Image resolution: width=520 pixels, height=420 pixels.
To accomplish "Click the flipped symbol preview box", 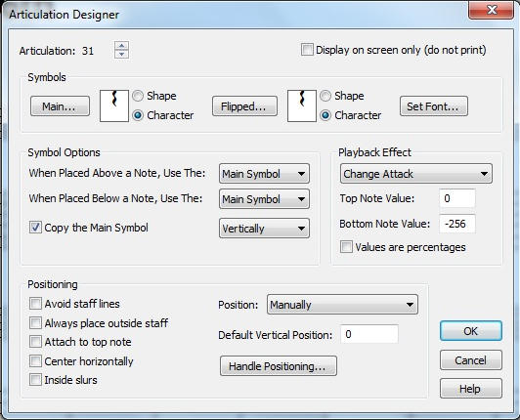I will pos(302,105).
